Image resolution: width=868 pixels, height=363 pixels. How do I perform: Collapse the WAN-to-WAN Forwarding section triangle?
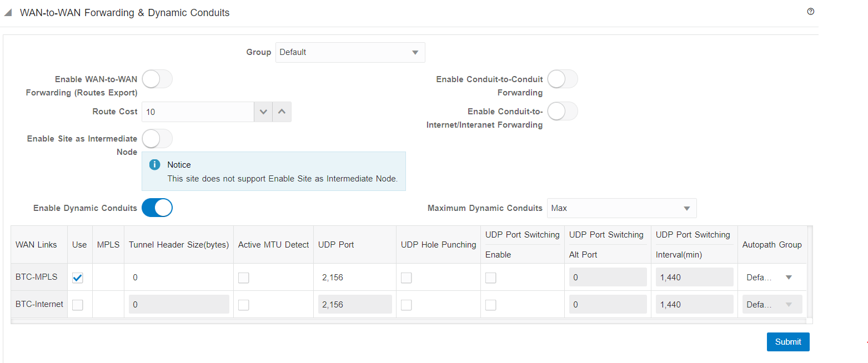[8, 13]
